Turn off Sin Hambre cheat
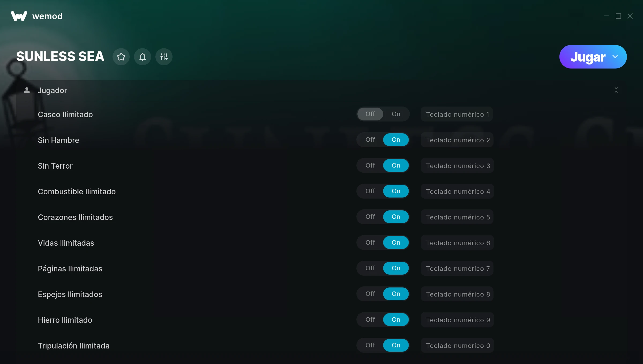 [x=370, y=140]
